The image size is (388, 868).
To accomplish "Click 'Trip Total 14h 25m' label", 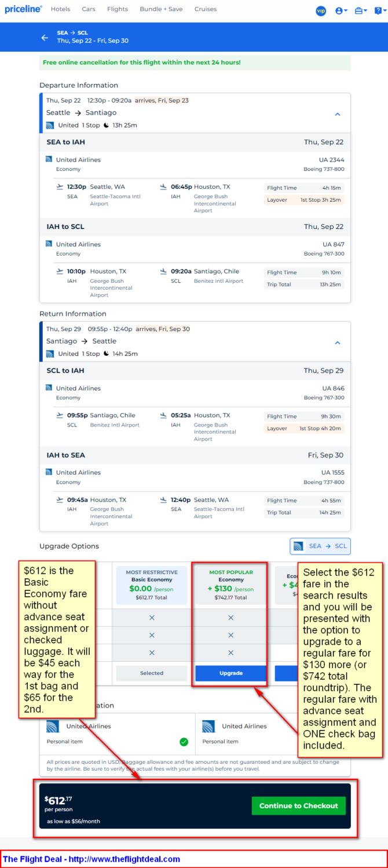I will [304, 513].
